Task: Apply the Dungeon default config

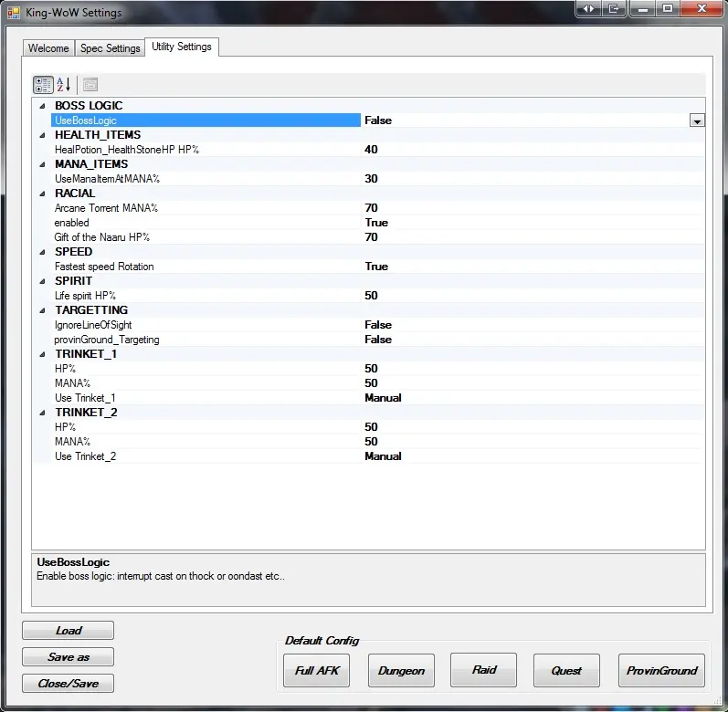Action: [x=401, y=670]
